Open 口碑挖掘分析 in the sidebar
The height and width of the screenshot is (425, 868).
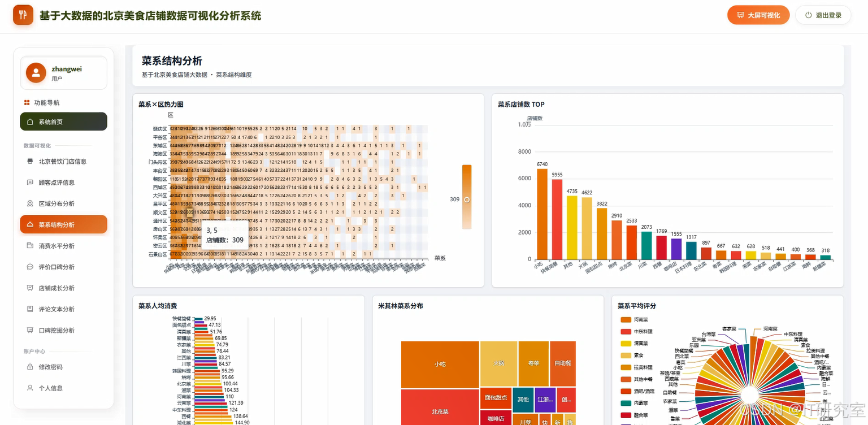(x=63, y=330)
